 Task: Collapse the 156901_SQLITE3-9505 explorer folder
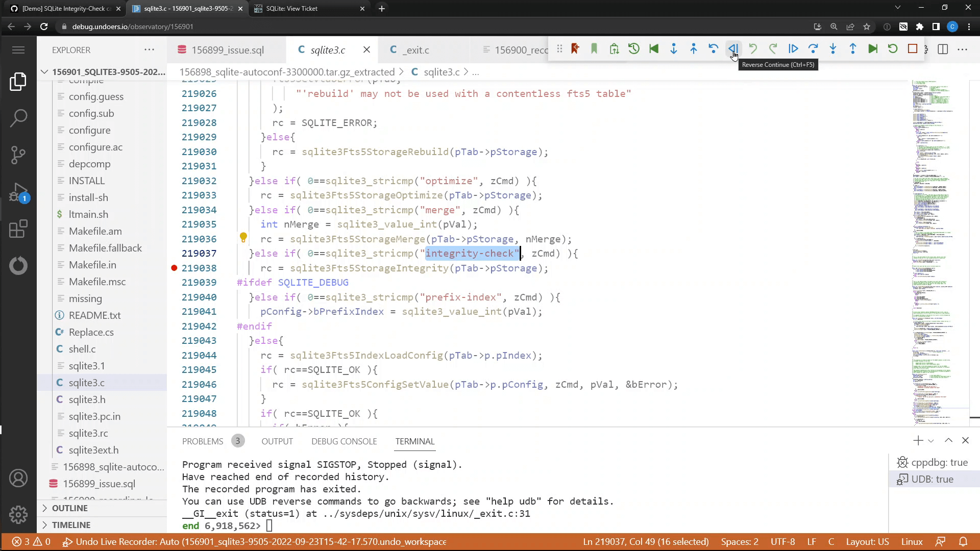coord(44,71)
